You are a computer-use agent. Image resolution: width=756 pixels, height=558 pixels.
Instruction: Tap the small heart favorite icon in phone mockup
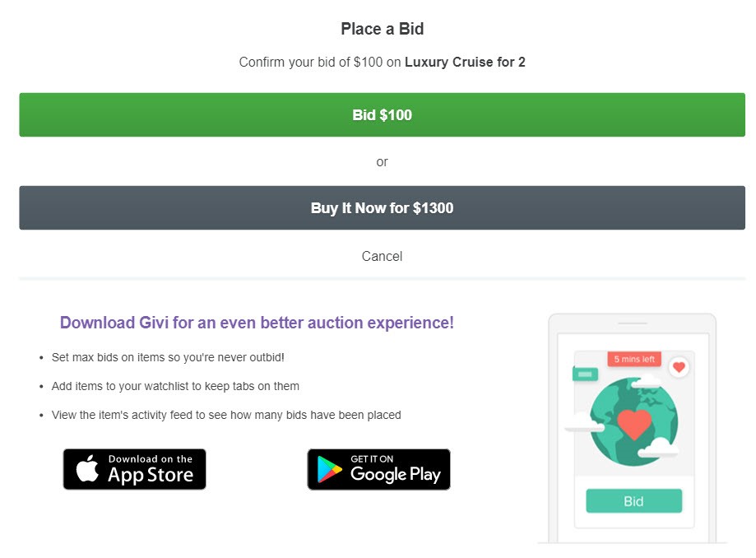pyautogui.click(x=679, y=368)
